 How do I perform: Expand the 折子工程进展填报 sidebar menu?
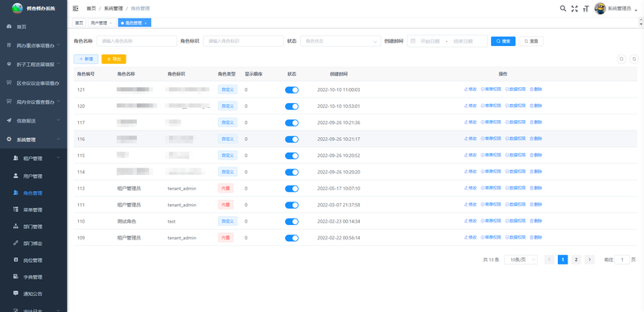[33, 64]
